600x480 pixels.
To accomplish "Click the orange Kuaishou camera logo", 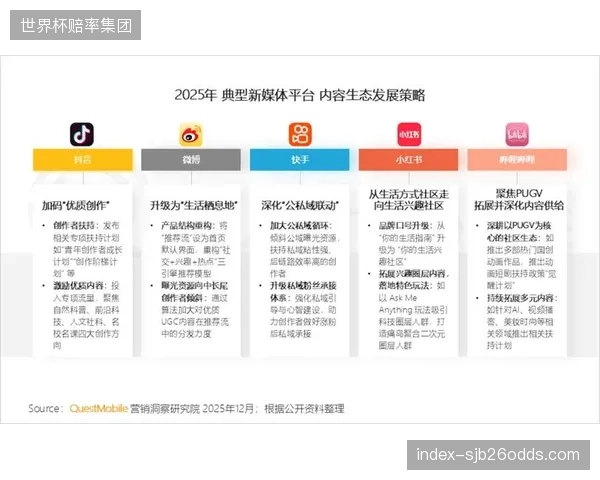I will (x=300, y=134).
